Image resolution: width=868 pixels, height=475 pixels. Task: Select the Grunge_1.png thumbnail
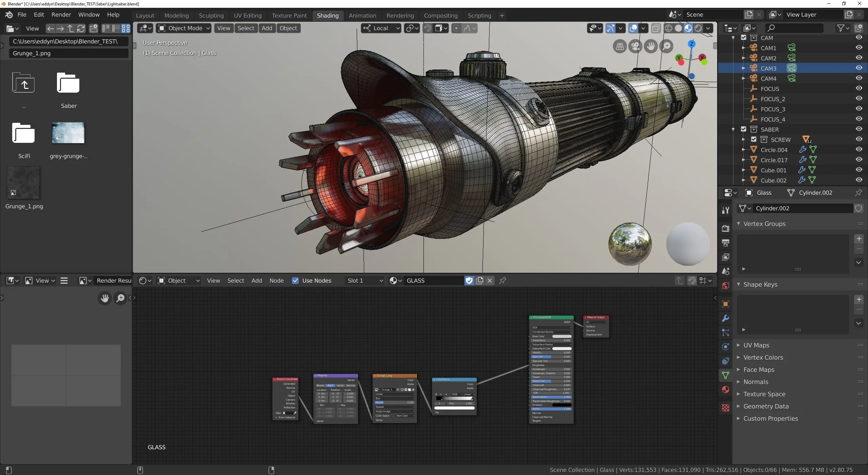click(23, 183)
